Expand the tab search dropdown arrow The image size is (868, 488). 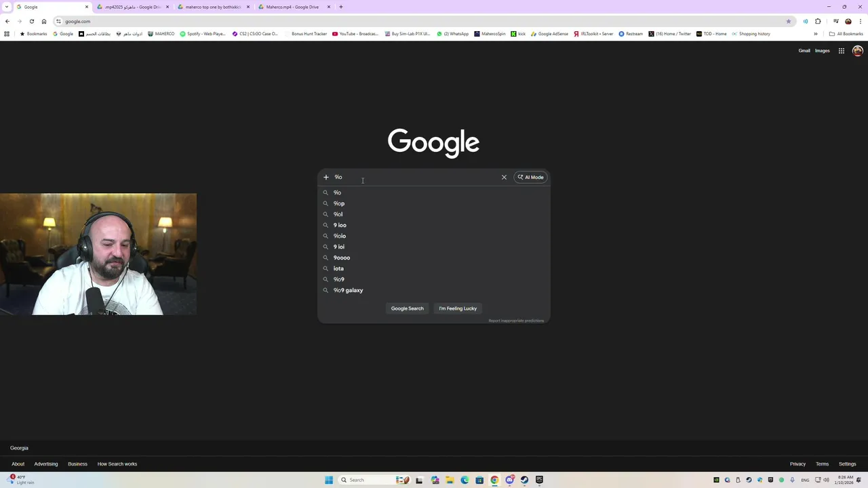(x=7, y=7)
